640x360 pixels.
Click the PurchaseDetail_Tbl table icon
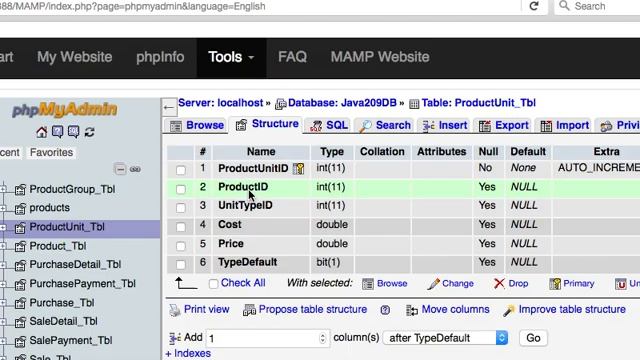coord(20,265)
